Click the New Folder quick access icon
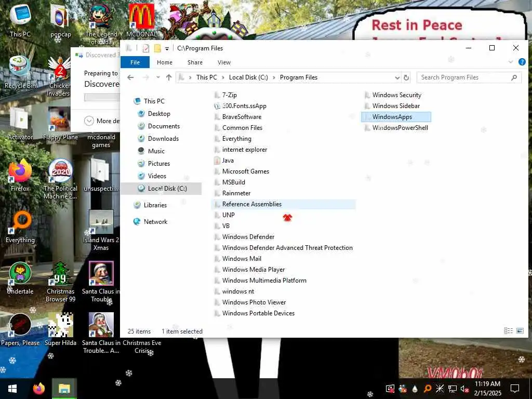The height and width of the screenshot is (399, 532). (x=157, y=48)
